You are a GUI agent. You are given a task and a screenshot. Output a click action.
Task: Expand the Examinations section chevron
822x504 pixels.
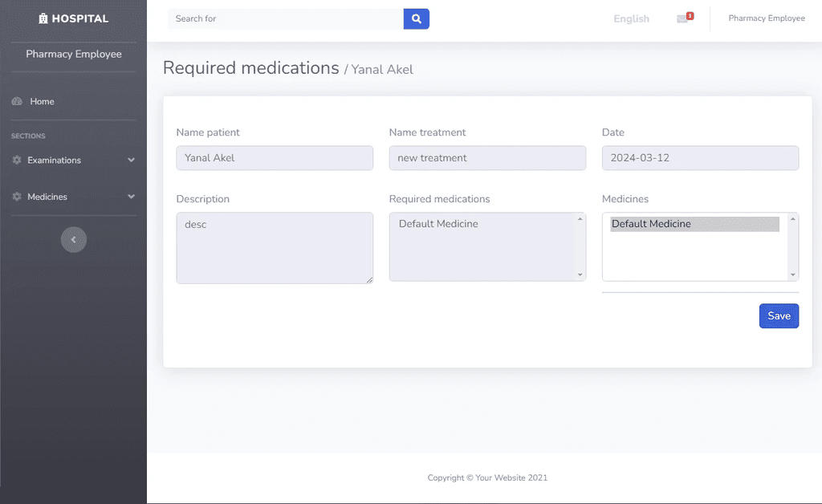click(131, 160)
